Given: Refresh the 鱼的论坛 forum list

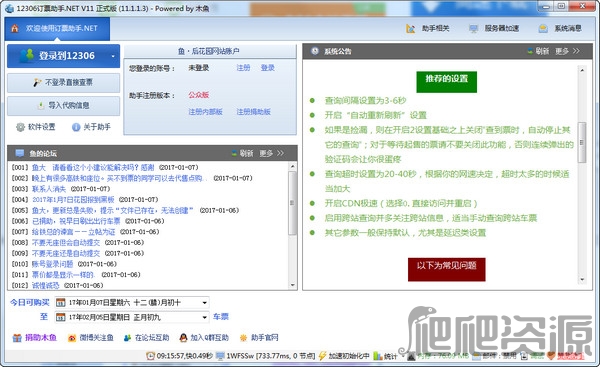Looking at the screenshot, I should [x=242, y=153].
